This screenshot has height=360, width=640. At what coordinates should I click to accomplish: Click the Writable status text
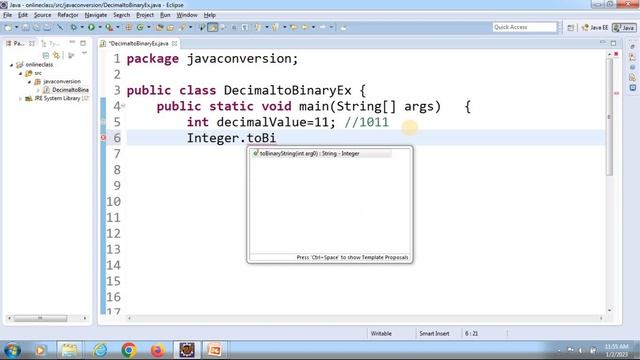point(381,333)
